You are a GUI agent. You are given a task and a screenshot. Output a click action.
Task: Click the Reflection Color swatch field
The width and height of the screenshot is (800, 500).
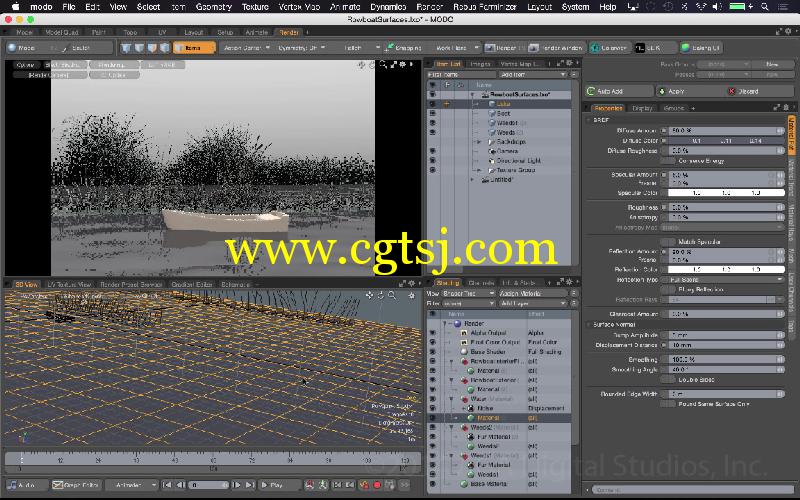726,269
